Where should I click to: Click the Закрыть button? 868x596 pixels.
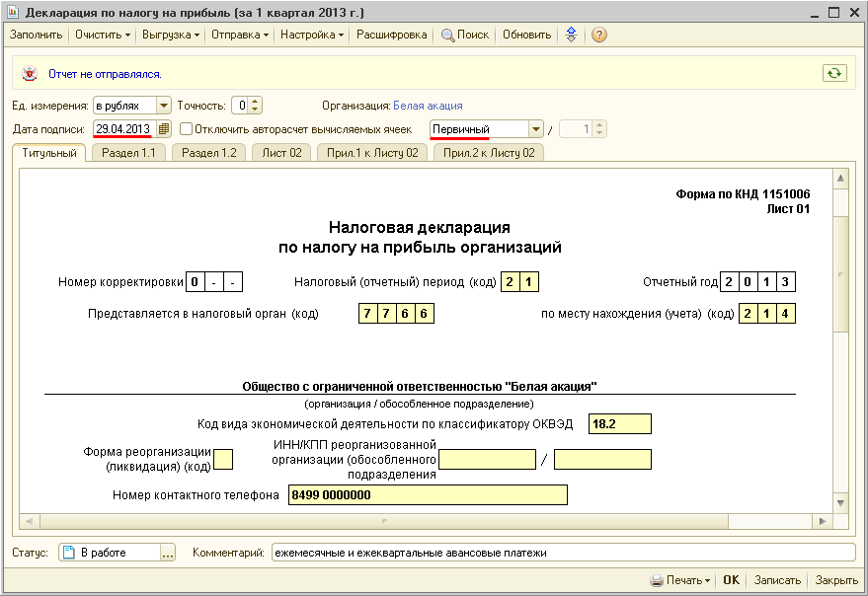point(836,580)
